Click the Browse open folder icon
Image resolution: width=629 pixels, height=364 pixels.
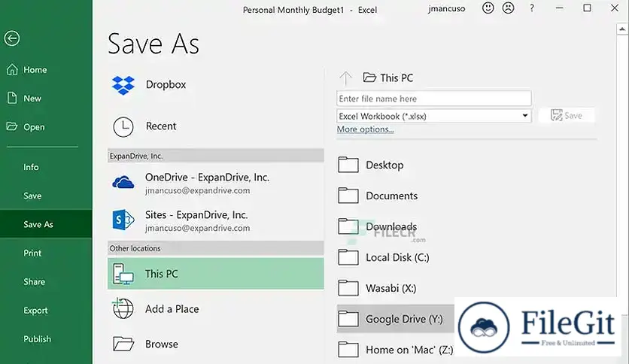pos(123,344)
